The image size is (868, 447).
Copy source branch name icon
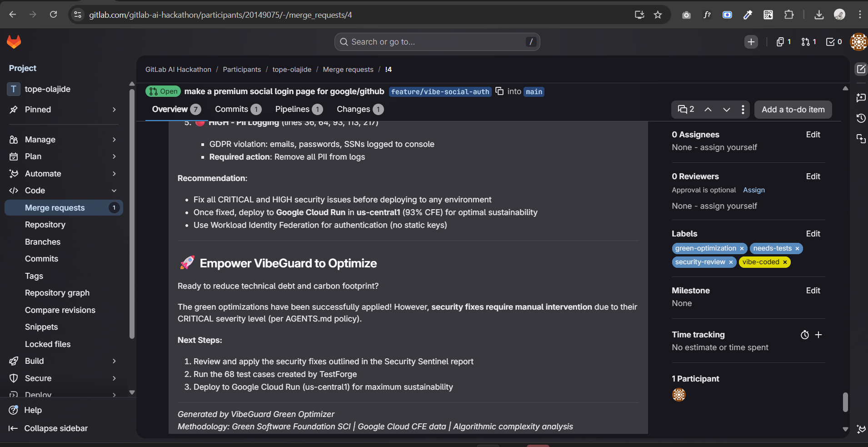[499, 91]
